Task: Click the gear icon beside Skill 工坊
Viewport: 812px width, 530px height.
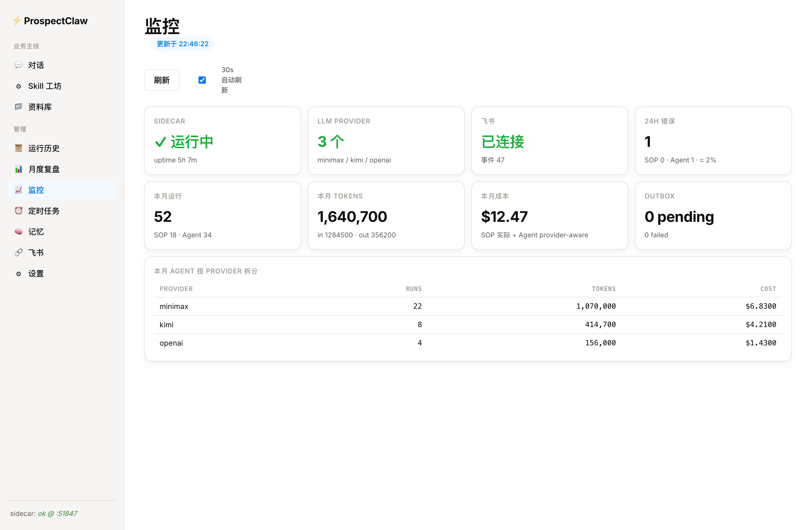Action: [18, 86]
